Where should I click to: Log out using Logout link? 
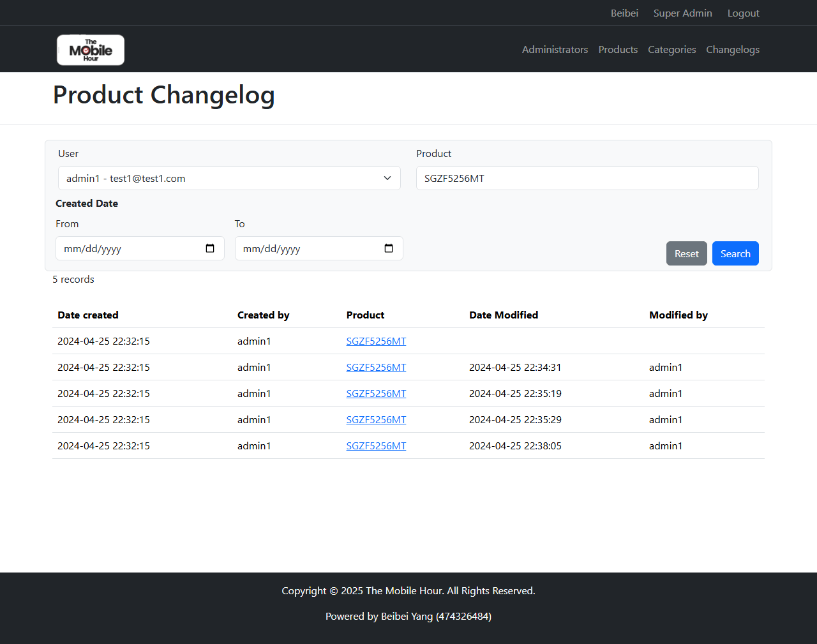click(743, 13)
